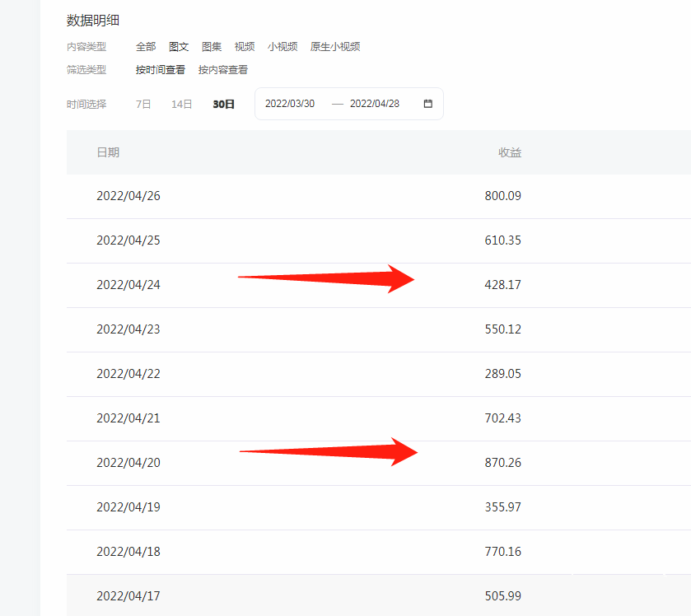The height and width of the screenshot is (616, 691).
Task: Select date cell 2022/04/26
Action: point(128,196)
